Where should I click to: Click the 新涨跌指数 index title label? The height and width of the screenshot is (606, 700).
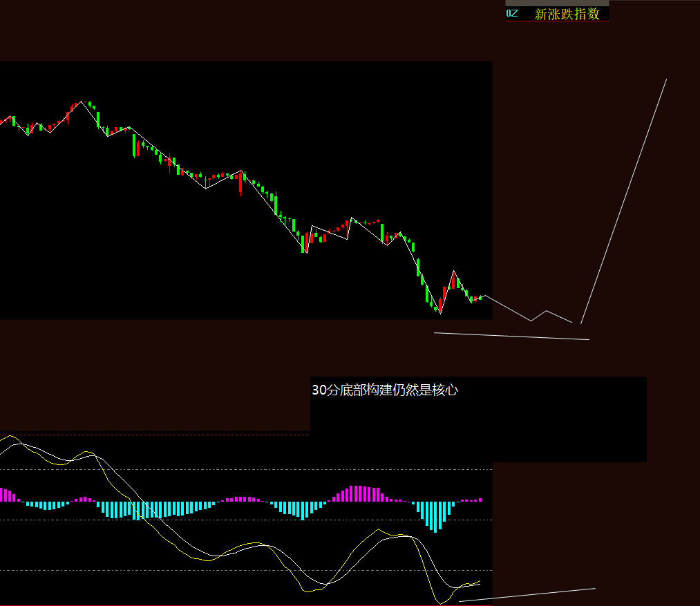567,14
